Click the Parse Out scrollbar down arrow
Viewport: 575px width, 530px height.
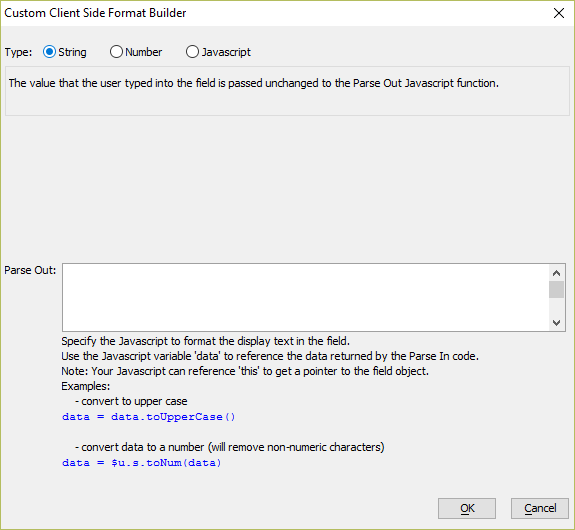tap(556, 323)
